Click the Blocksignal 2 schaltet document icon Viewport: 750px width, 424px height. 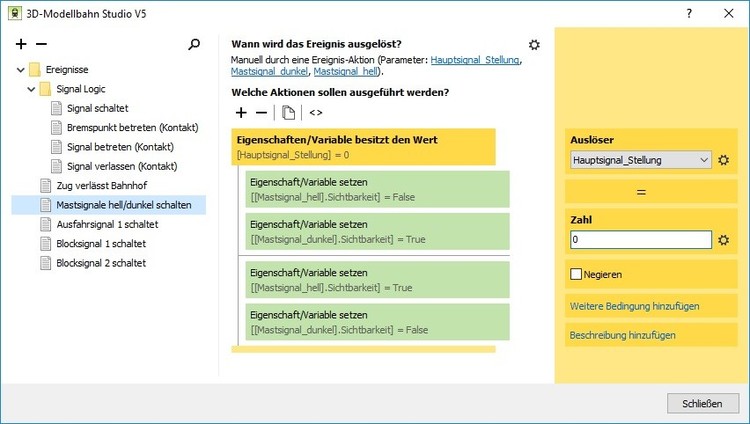point(45,263)
